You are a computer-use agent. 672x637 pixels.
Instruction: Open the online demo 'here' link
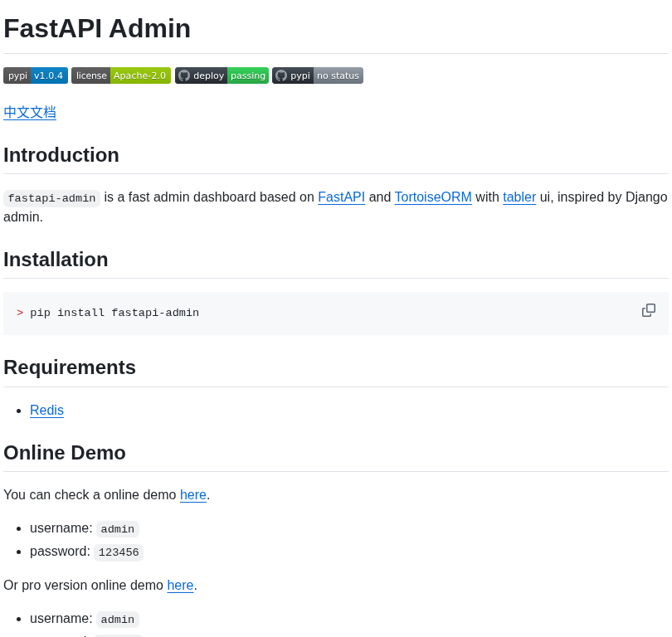[x=192, y=495]
